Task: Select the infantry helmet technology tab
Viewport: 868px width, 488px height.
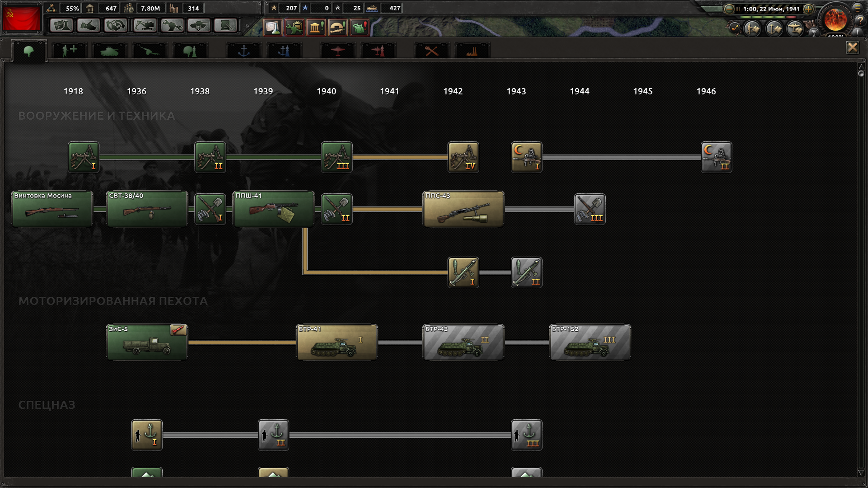Action: 29,51
